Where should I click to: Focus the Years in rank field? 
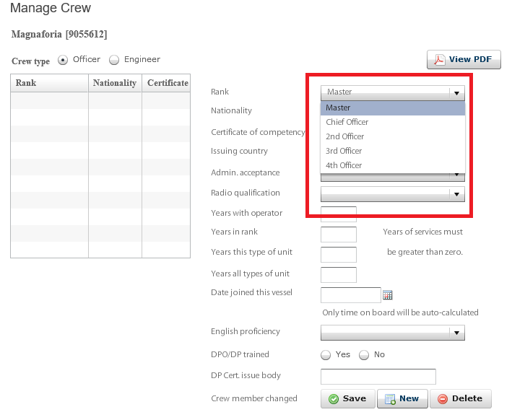[x=339, y=235]
